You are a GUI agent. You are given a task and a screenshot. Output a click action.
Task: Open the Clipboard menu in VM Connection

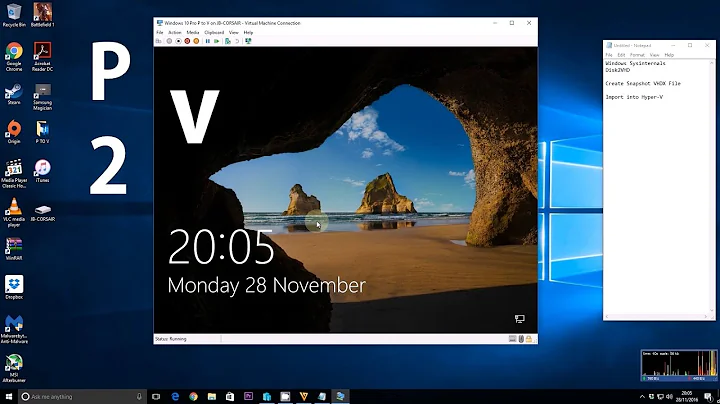[214, 32]
